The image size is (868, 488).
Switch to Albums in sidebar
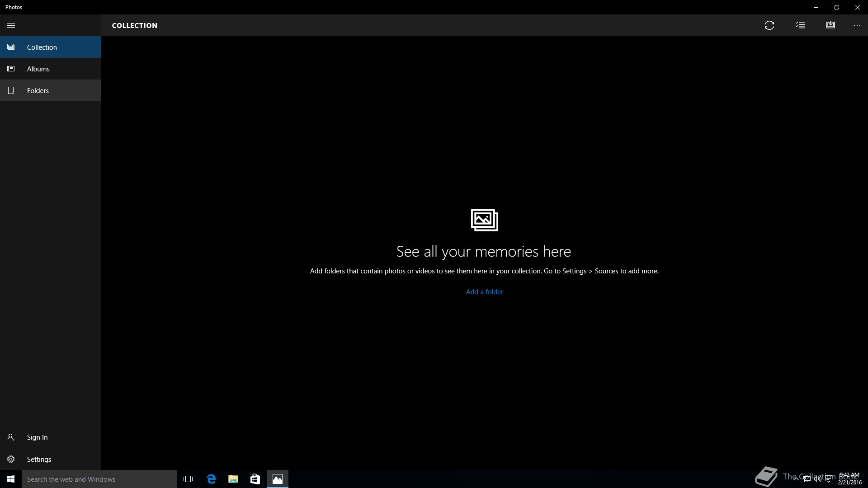pyautogui.click(x=38, y=69)
